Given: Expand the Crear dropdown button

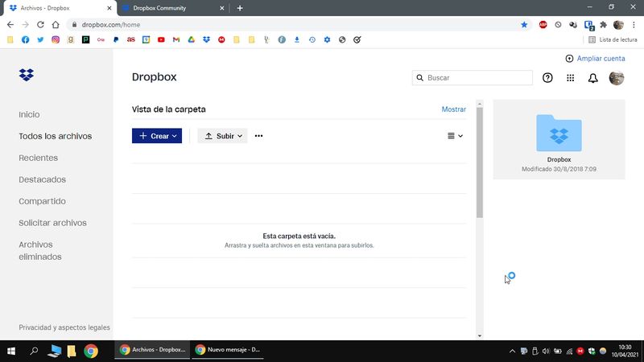Looking at the screenshot, I should pyautogui.click(x=157, y=136).
